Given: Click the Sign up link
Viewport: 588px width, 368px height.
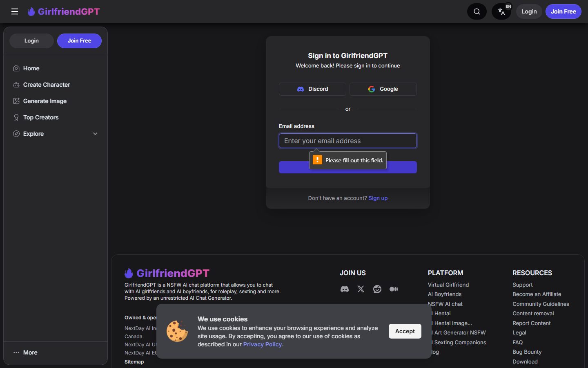Looking at the screenshot, I should coord(378,198).
